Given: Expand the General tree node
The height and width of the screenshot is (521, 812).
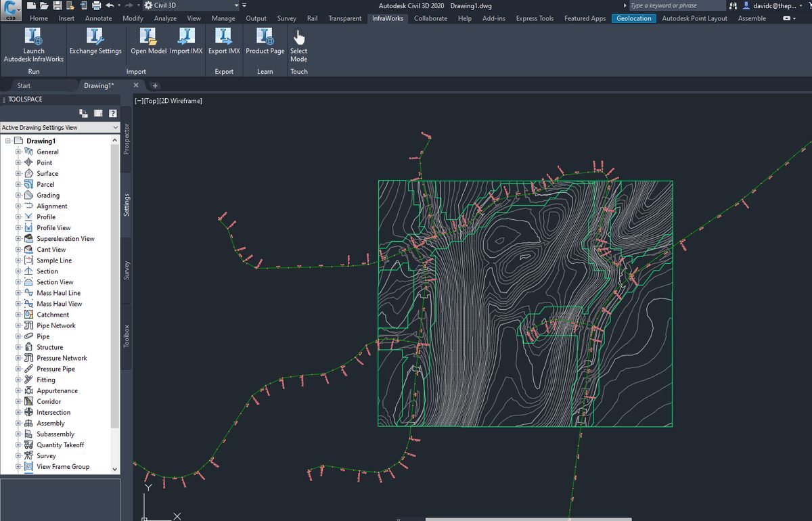Looking at the screenshot, I should pyautogui.click(x=18, y=152).
